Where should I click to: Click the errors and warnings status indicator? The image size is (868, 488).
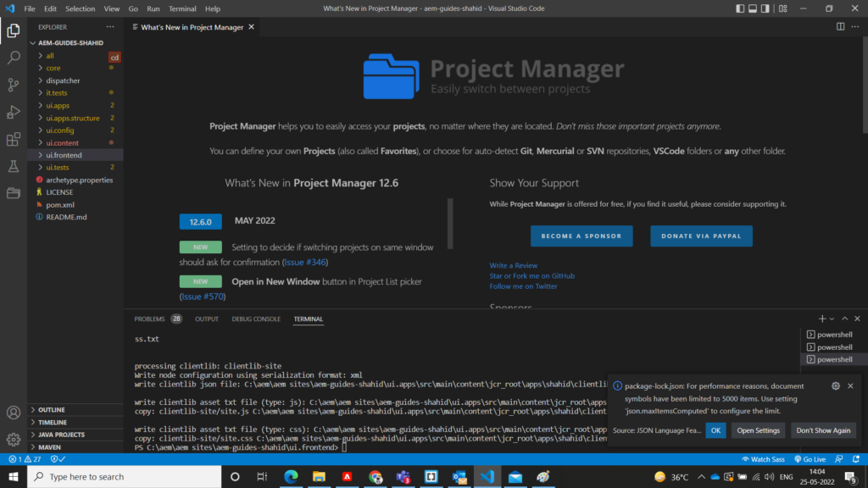(x=25, y=459)
